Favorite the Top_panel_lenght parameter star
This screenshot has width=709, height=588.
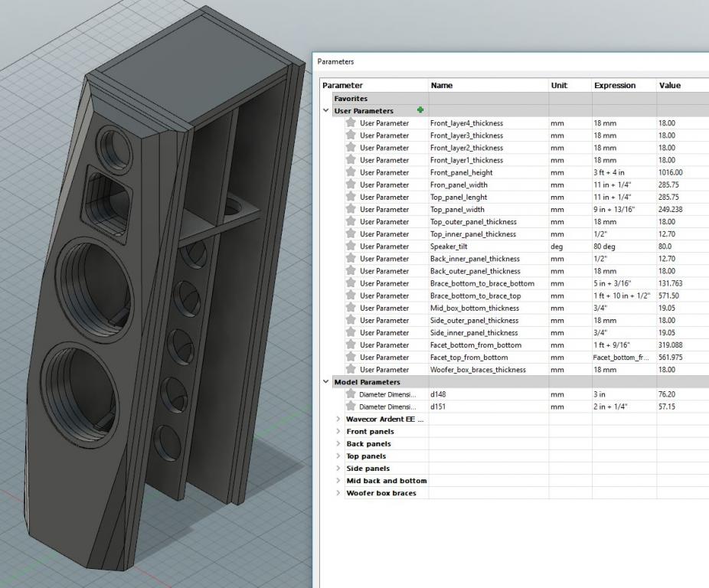pyautogui.click(x=351, y=196)
